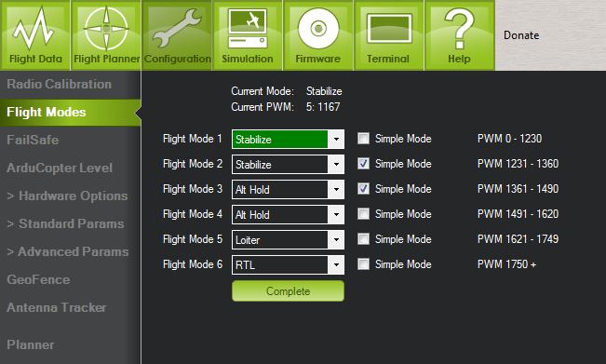Enable Simple Mode for Flight Mode 4
Screen dimensions: 606x364
click(363, 214)
